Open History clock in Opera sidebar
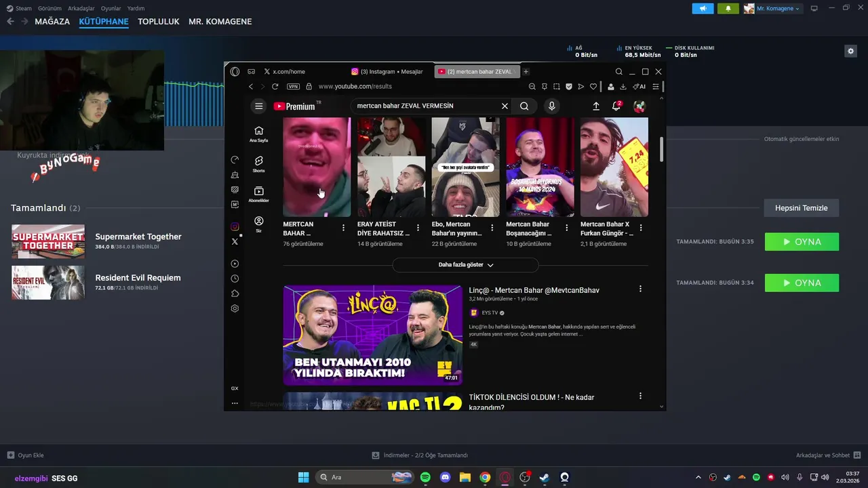Viewport: 868px width, 488px height. coord(235,279)
